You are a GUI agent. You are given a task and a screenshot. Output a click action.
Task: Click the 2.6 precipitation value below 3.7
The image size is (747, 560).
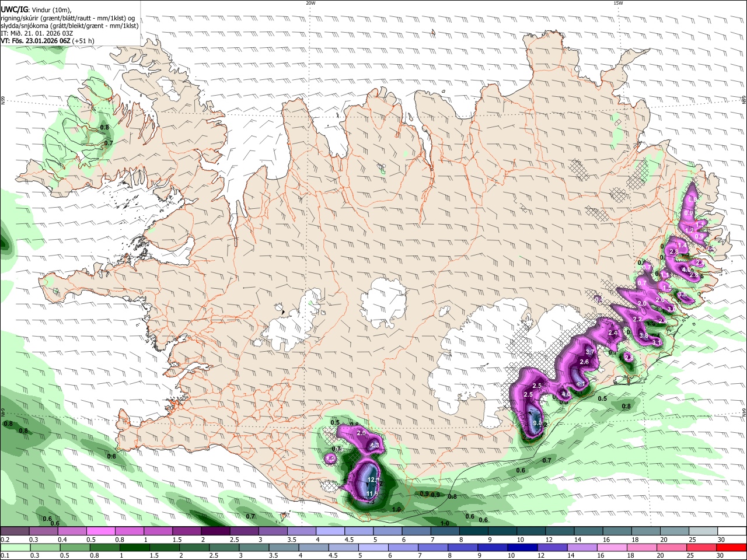(584, 362)
